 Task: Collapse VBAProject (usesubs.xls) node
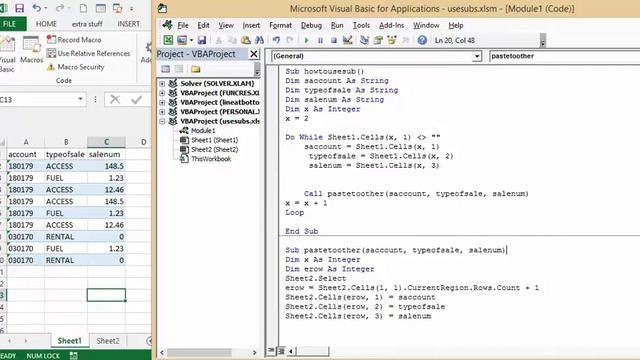click(x=162, y=121)
